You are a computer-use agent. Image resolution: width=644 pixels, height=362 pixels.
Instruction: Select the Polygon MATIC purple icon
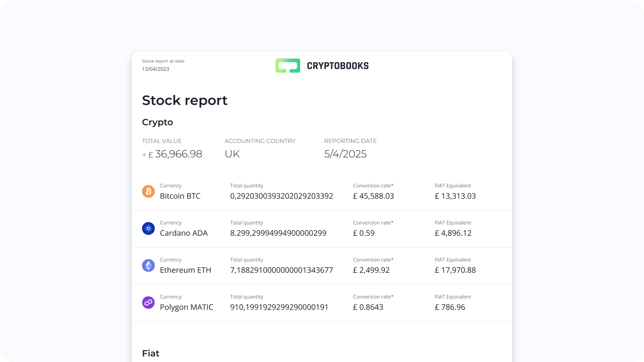[x=148, y=302]
